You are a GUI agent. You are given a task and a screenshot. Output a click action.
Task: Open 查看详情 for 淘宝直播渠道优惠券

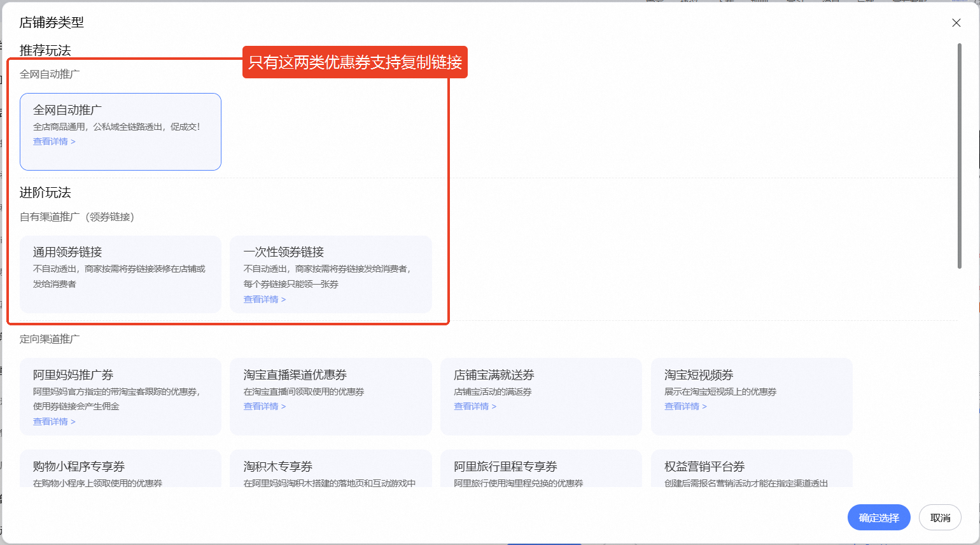tap(264, 407)
